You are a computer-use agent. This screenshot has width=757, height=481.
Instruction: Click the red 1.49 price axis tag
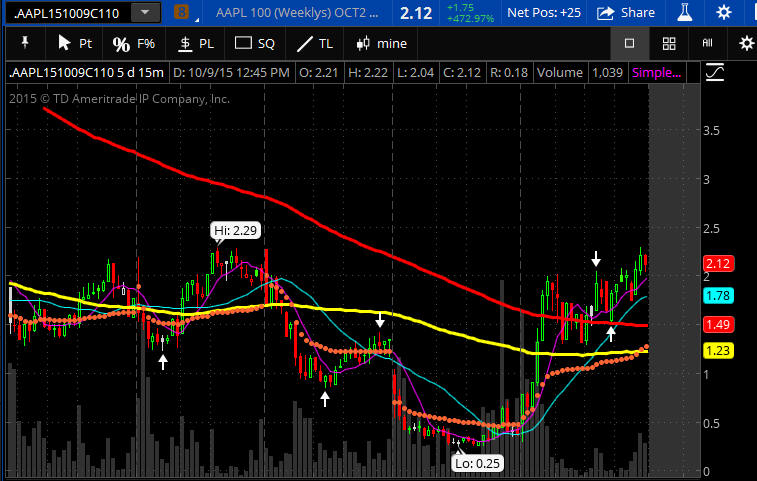(718, 325)
